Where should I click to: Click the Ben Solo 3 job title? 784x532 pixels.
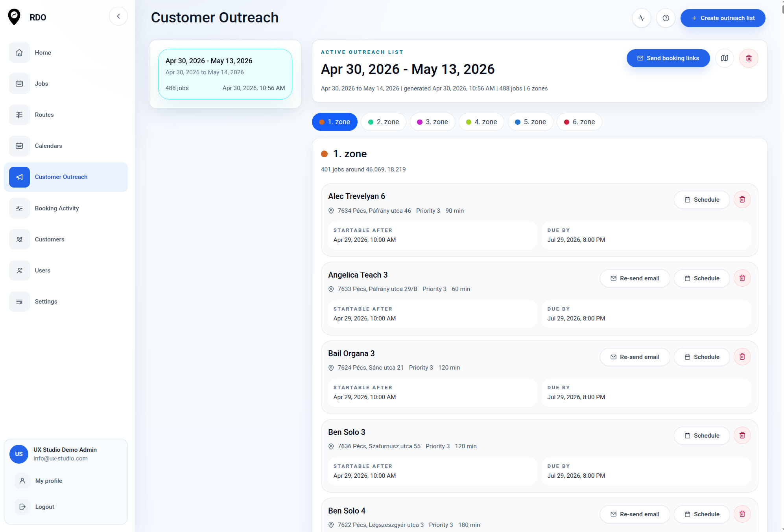(x=347, y=432)
